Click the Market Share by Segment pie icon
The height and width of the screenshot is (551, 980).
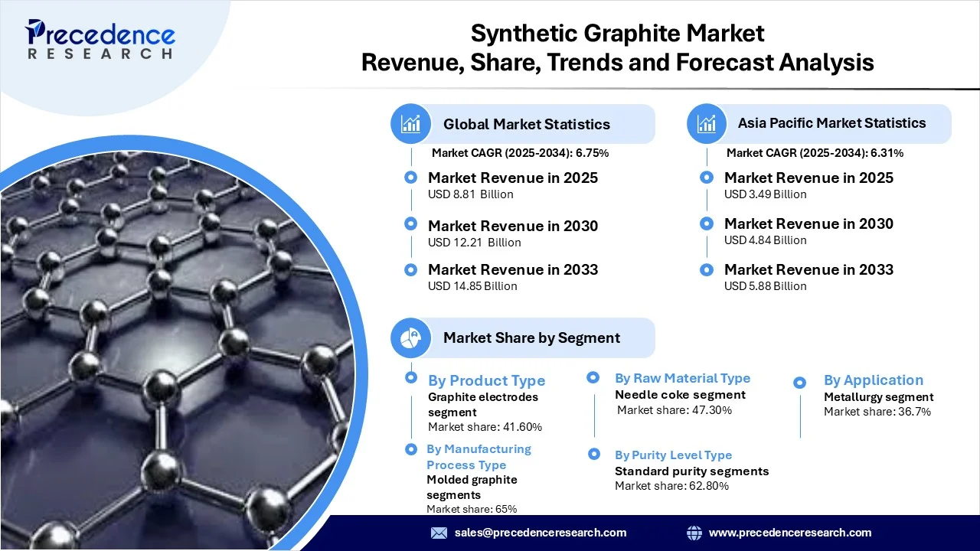coord(411,337)
